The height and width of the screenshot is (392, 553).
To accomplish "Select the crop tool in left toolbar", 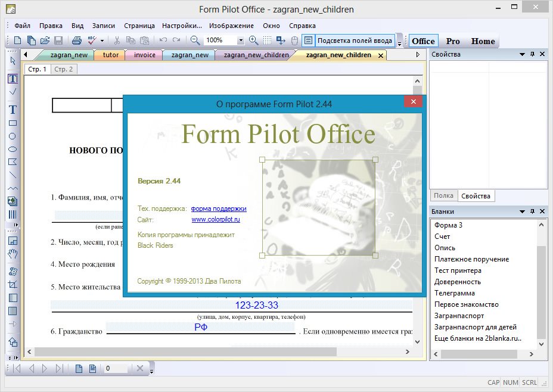I will [13, 285].
